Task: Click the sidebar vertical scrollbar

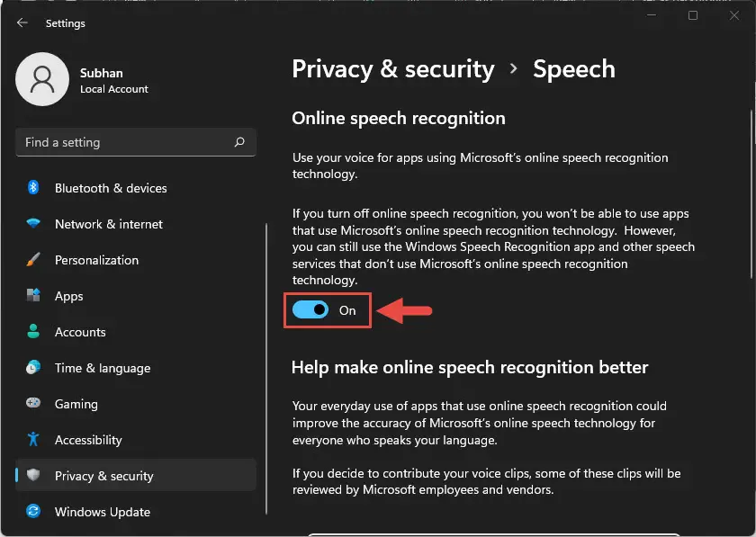Action: coord(266,369)
